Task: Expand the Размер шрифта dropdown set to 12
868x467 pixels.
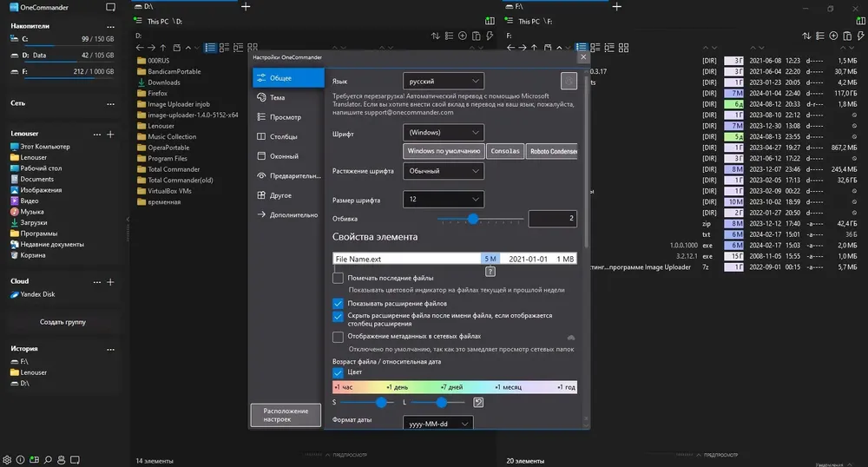Action: point(444,199)
